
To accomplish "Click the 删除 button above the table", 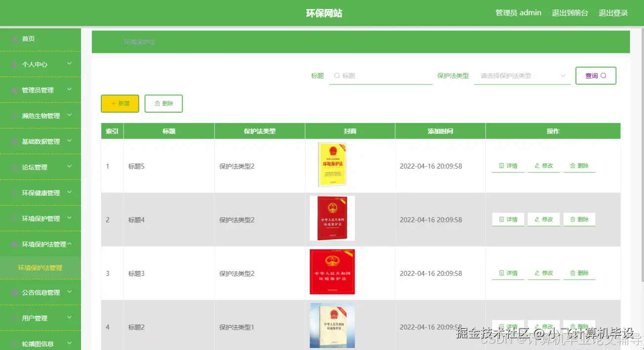I will (x=163, y=103).
